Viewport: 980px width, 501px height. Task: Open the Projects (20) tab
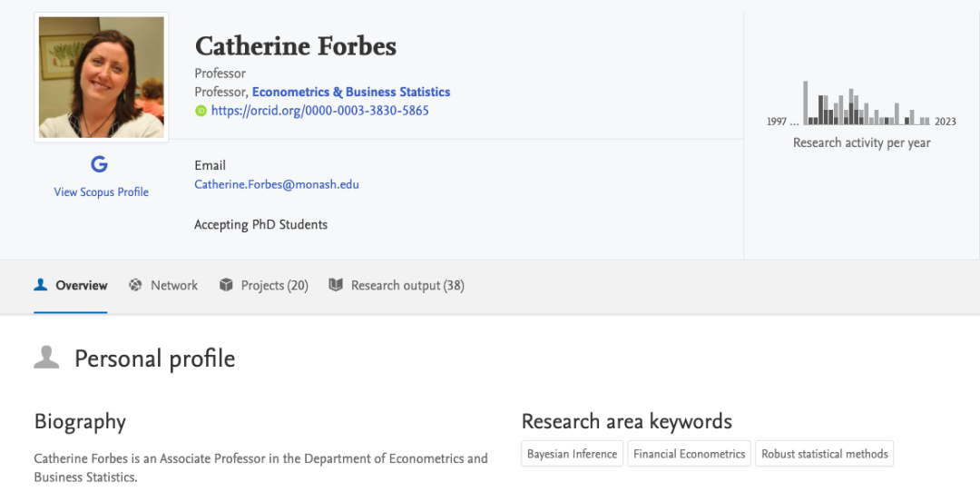point(274,285)
